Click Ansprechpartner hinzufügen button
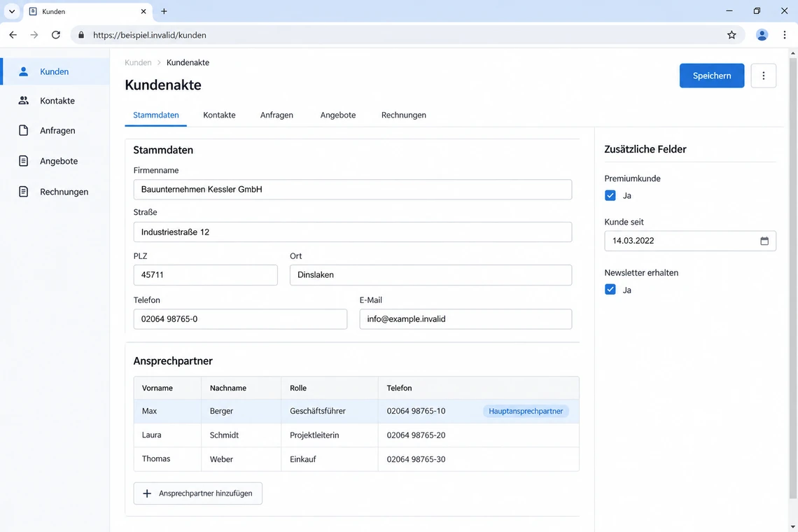 click(197, 493)
